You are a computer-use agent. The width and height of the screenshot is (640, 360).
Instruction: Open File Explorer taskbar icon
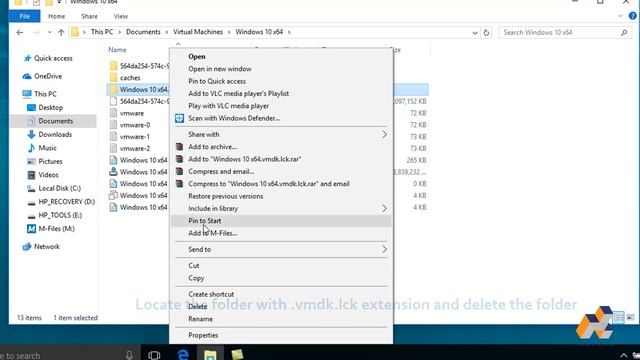(x=210, y=354)
